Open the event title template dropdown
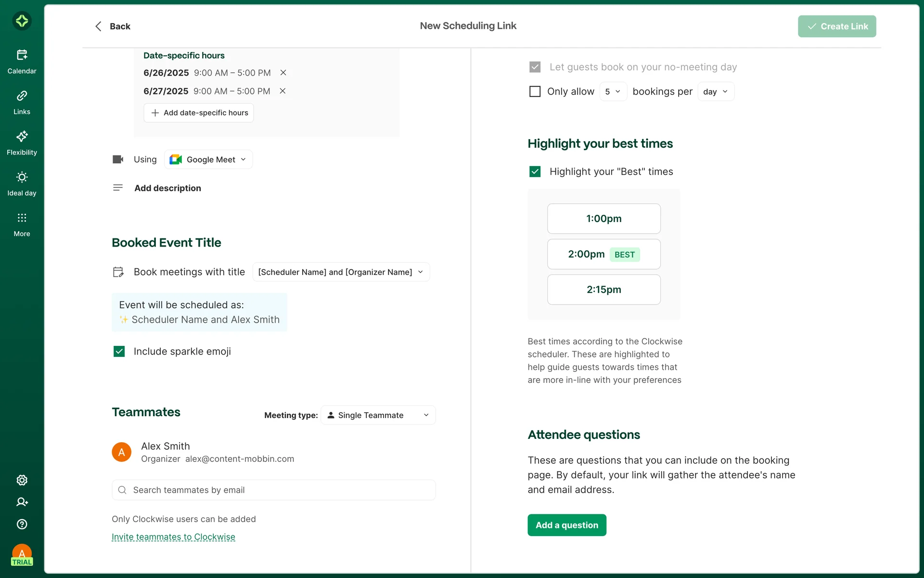Screen dimensions: 924x578 point(341,272)
